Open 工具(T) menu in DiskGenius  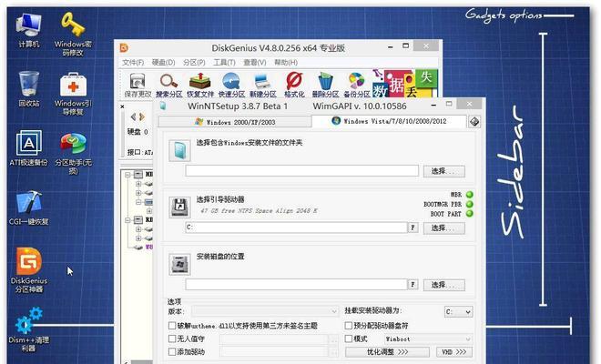pyautogui.click(x=224, y=63)
